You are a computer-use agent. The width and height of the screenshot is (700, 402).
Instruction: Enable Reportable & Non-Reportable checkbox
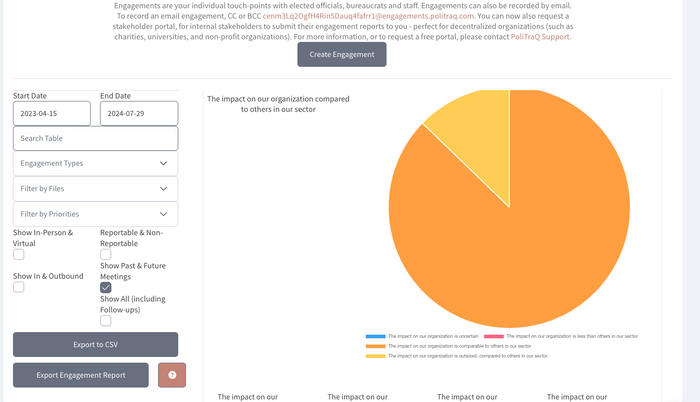(106, 254)
